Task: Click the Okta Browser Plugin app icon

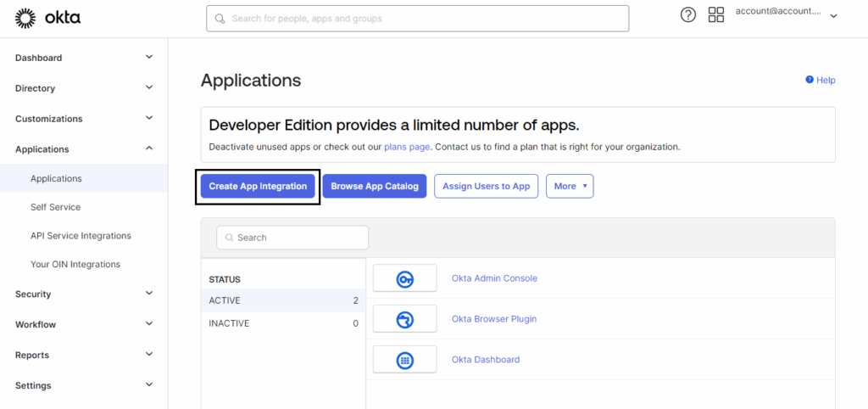Action: coord(404,319)
